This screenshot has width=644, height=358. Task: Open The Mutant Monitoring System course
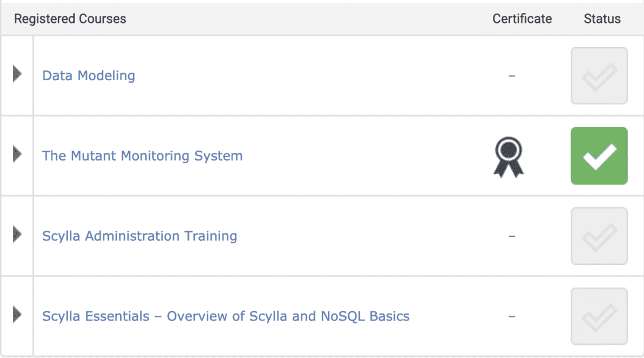(142, 156)
